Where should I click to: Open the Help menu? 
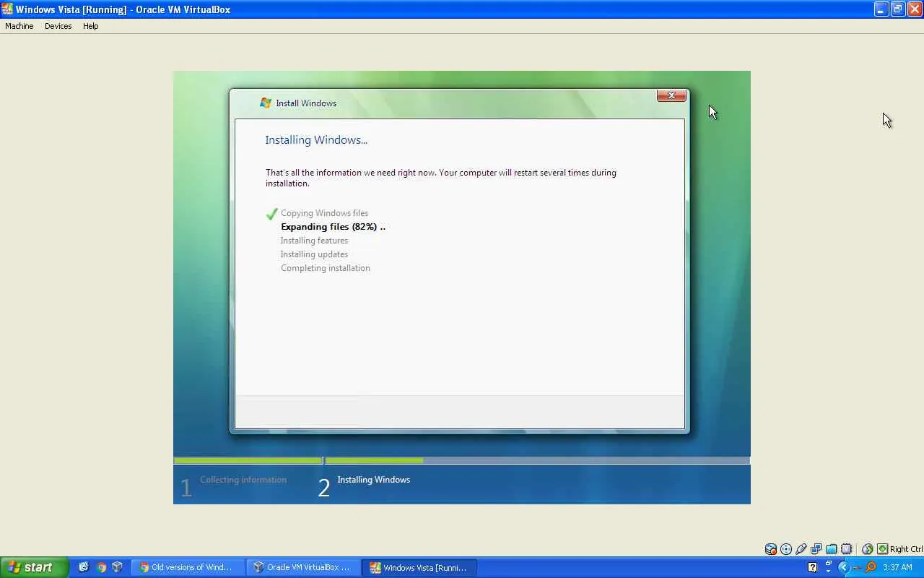click(90, 26)
